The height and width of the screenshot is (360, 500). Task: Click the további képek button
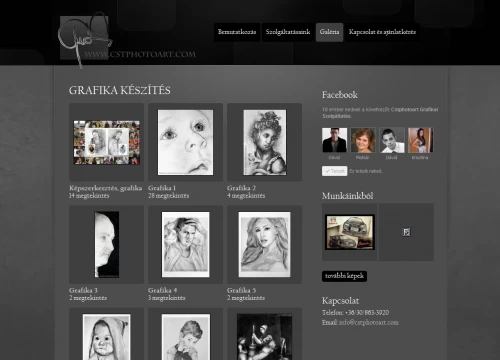click(x=344, y=276)
